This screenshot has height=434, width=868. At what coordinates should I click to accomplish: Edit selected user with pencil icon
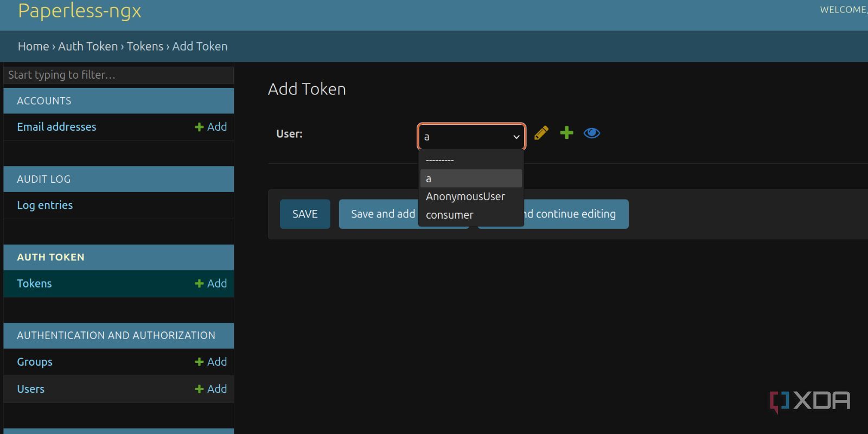541,133
